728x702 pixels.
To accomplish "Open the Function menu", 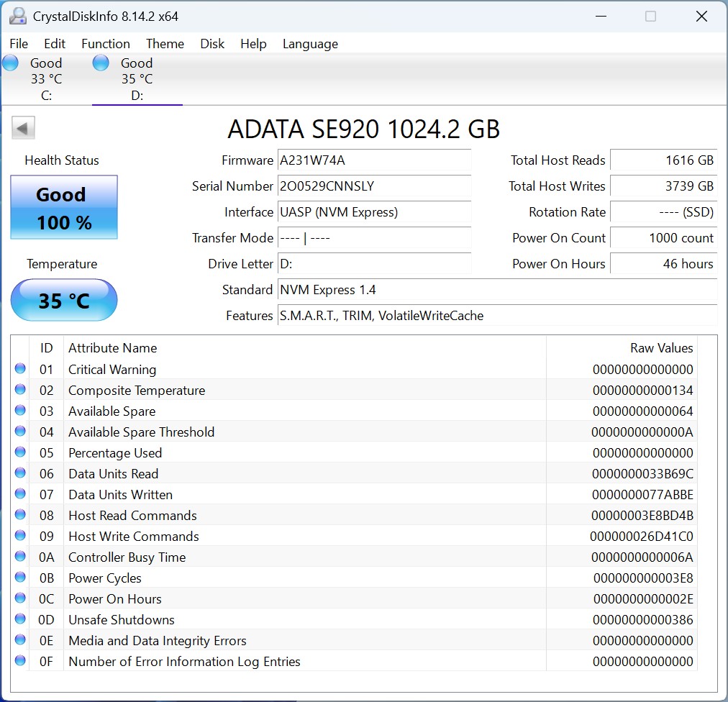I will [106, 44].
